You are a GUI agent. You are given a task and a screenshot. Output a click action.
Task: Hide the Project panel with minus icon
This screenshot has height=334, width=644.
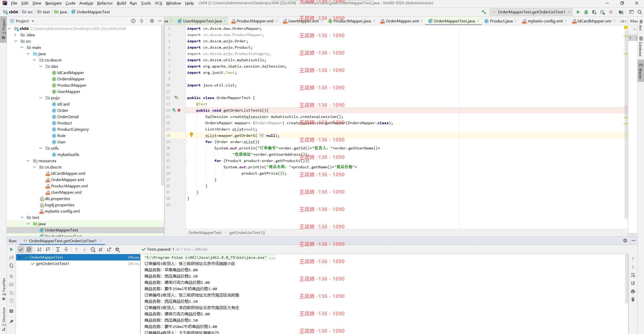point(160,21)
